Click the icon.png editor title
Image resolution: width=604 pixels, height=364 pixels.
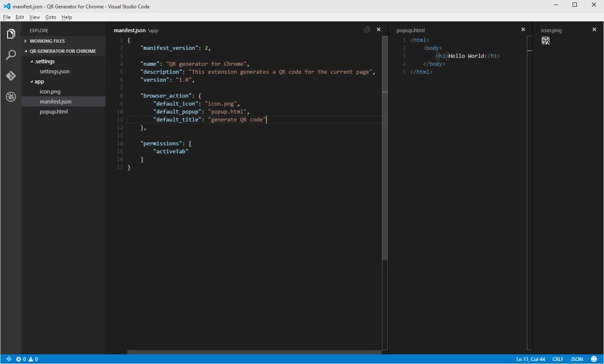point(551,31)
